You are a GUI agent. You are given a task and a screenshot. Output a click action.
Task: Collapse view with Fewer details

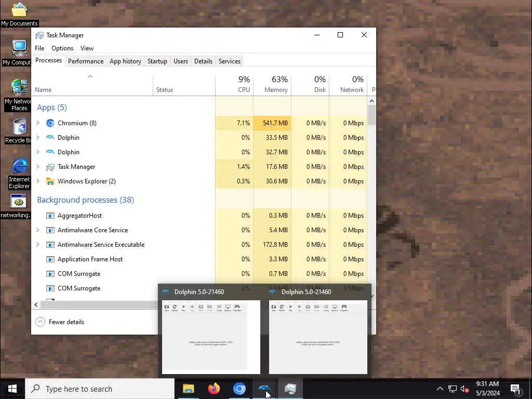[60, 322]
